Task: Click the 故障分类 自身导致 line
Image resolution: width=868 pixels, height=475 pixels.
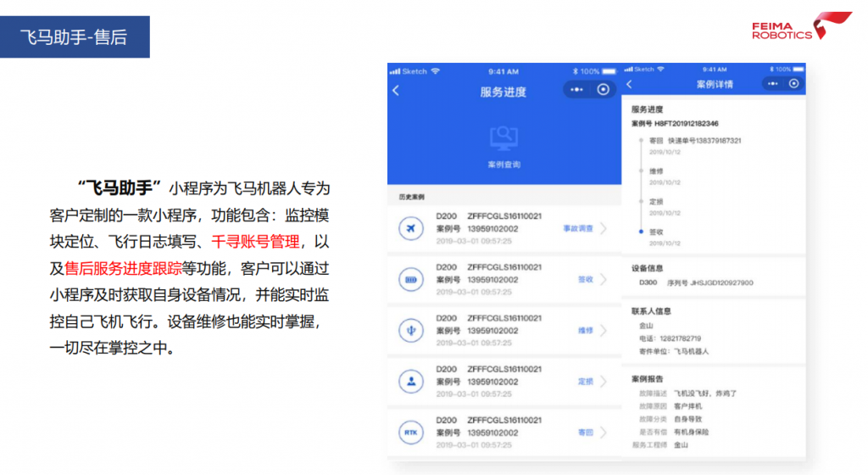Action: 670,419
